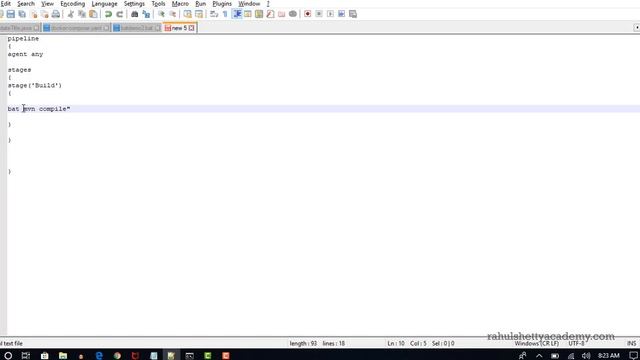Click the 'pipeline' code line
This screenshot has height=360, width=640.
coord(23,38)
